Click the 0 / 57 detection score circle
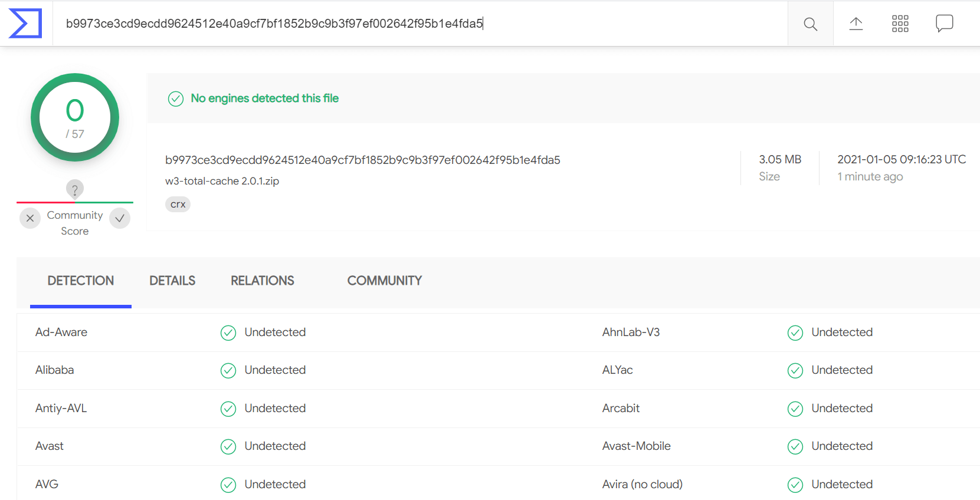The width and height of the screenshot is (980, 500). [75, 117]
